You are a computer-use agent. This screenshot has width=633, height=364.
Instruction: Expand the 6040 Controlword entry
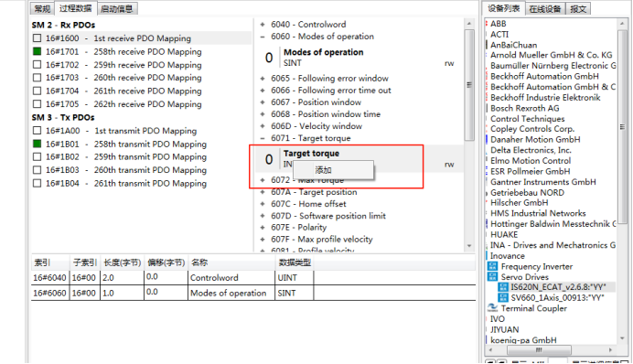(x=263, y=25)
